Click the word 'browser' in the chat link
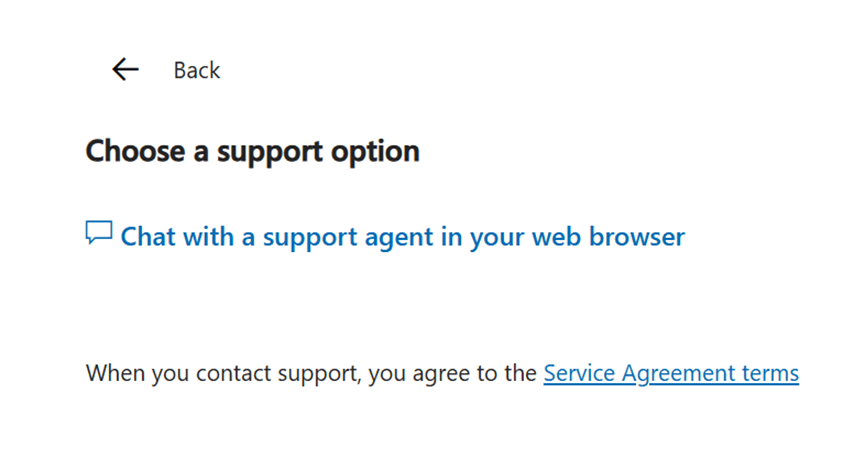The image size is (865, 458). coord(637,237)
